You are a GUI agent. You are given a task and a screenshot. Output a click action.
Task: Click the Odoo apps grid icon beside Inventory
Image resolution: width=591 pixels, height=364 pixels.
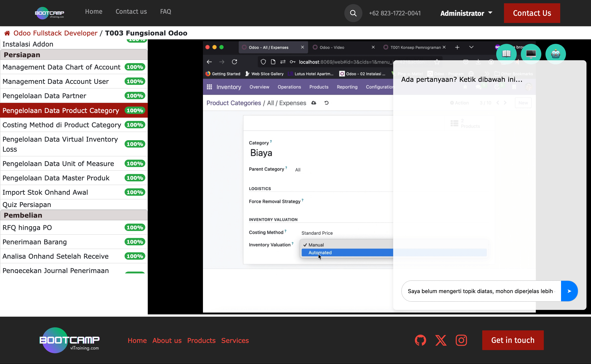click(x=209, y=87)
